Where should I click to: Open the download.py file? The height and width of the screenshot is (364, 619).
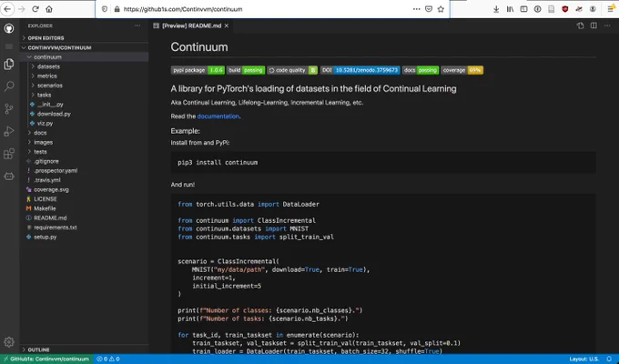84,114
